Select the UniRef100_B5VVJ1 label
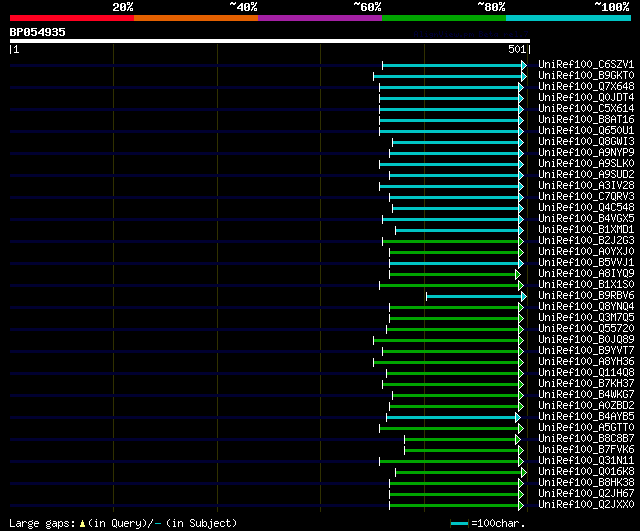 (586, 262)
